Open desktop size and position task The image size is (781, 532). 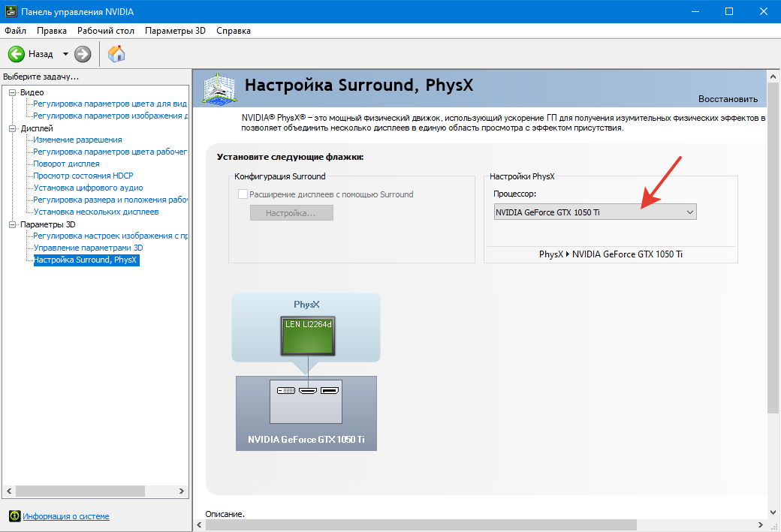pyautogui.click(x=110, y=200)
